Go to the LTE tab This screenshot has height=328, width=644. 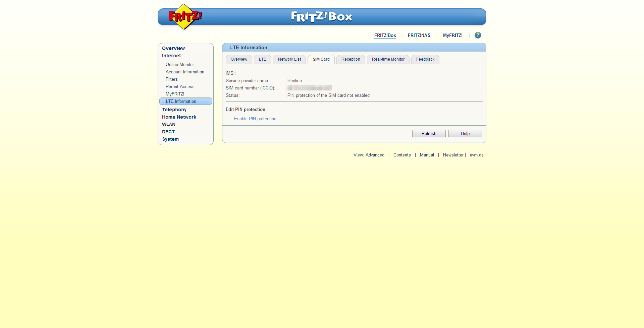click(262, 59)
